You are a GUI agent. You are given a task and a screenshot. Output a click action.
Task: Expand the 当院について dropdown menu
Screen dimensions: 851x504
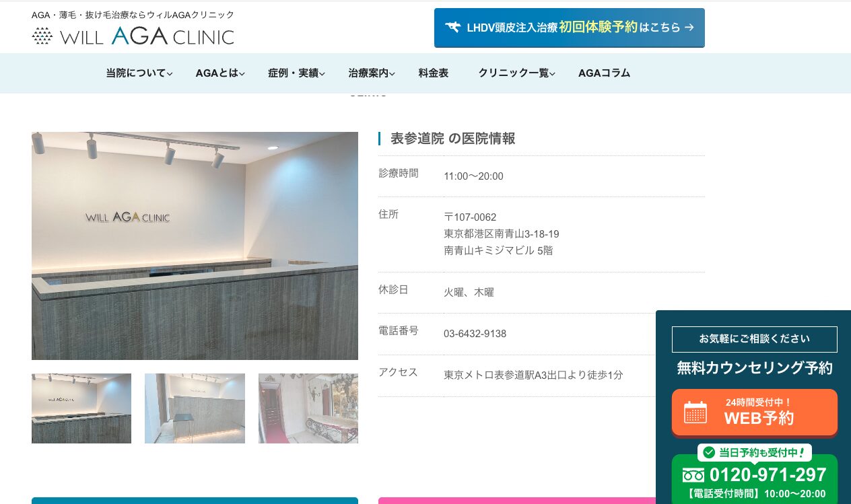point(139,73)
